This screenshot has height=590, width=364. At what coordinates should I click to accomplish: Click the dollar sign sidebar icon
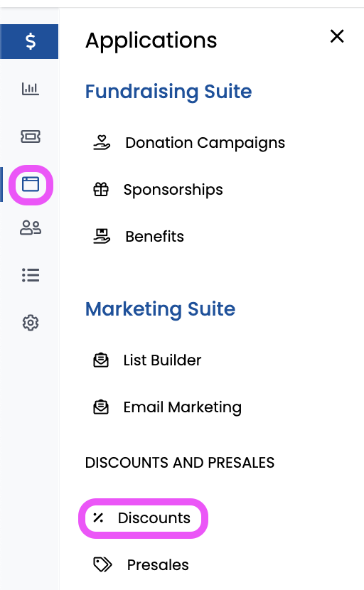[30, 41]
